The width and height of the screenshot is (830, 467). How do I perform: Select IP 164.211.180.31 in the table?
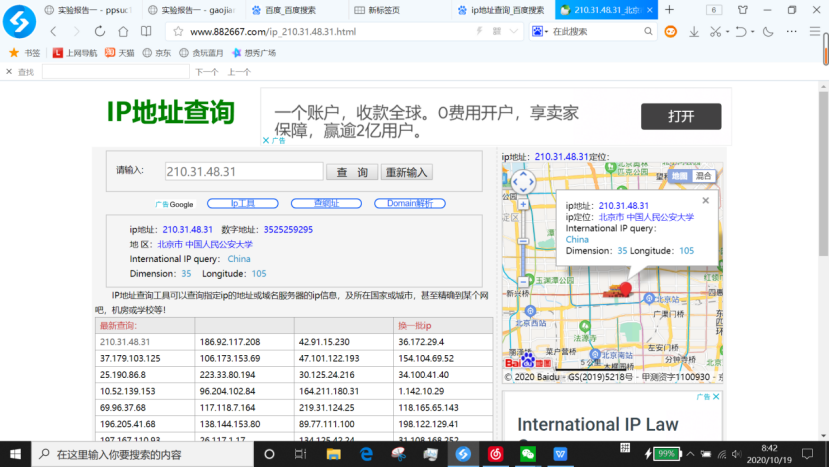(329, 391)
